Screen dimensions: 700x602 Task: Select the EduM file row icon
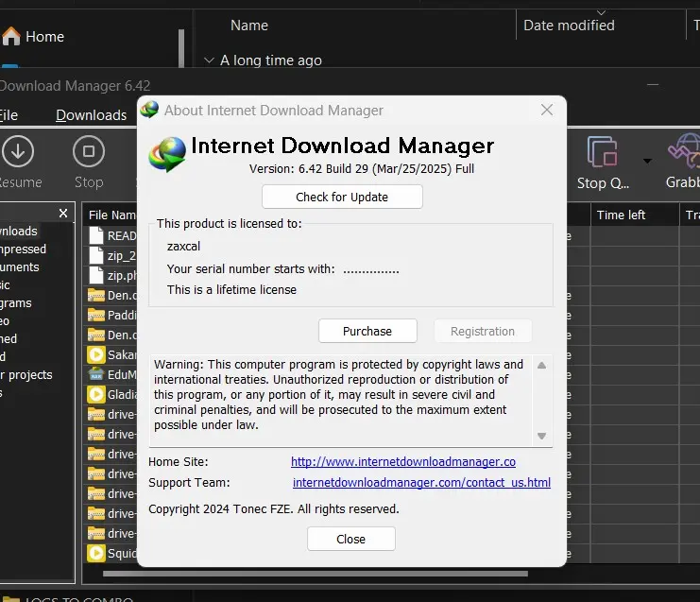point(96,374)
